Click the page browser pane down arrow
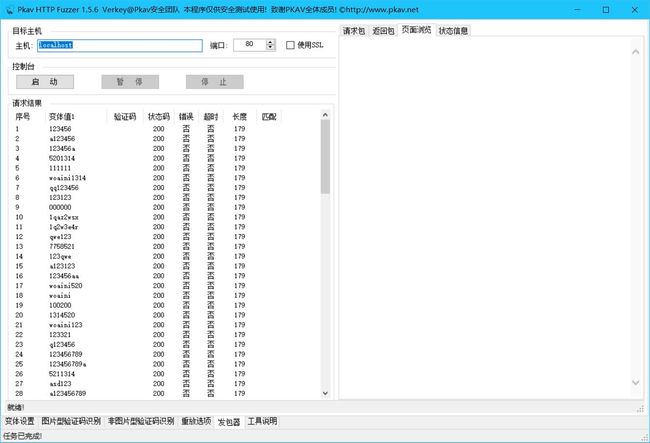Image resolution: width=650 pixels, height=443 pixels. 635,382
